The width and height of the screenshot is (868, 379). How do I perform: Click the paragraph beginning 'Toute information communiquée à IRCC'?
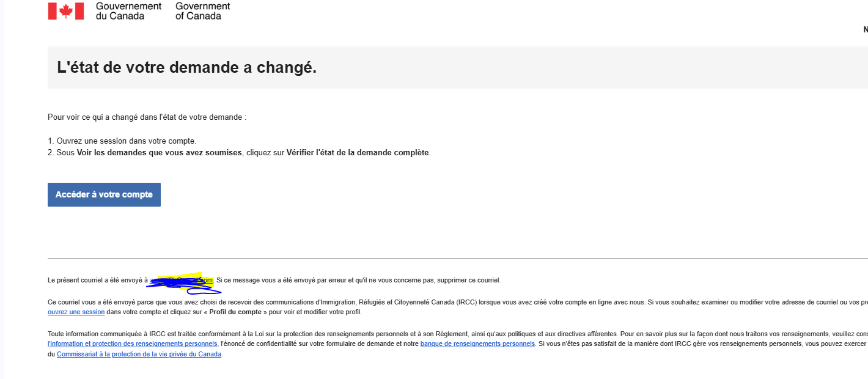458,344
